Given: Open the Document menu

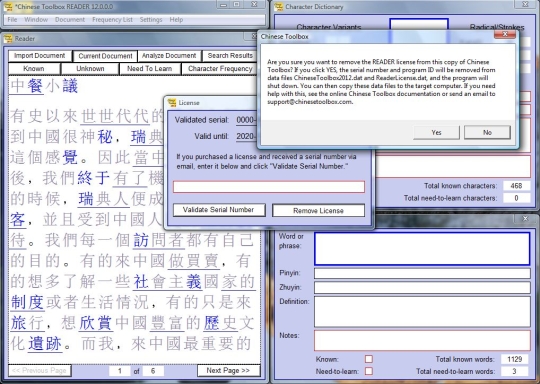Looking at the screenshot, I should [x=70, y=20].
